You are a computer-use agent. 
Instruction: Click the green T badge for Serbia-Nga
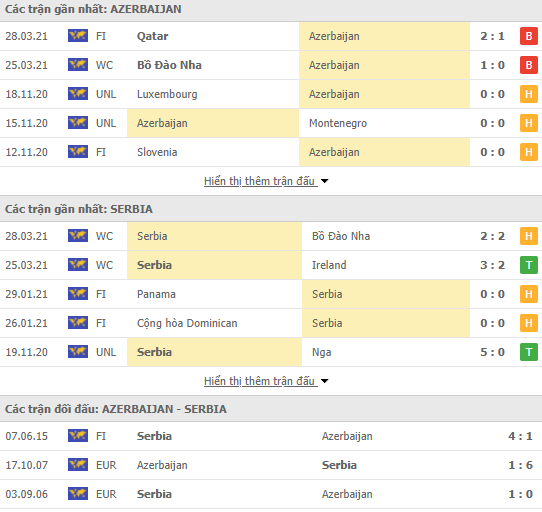click(x=529, y=352)
